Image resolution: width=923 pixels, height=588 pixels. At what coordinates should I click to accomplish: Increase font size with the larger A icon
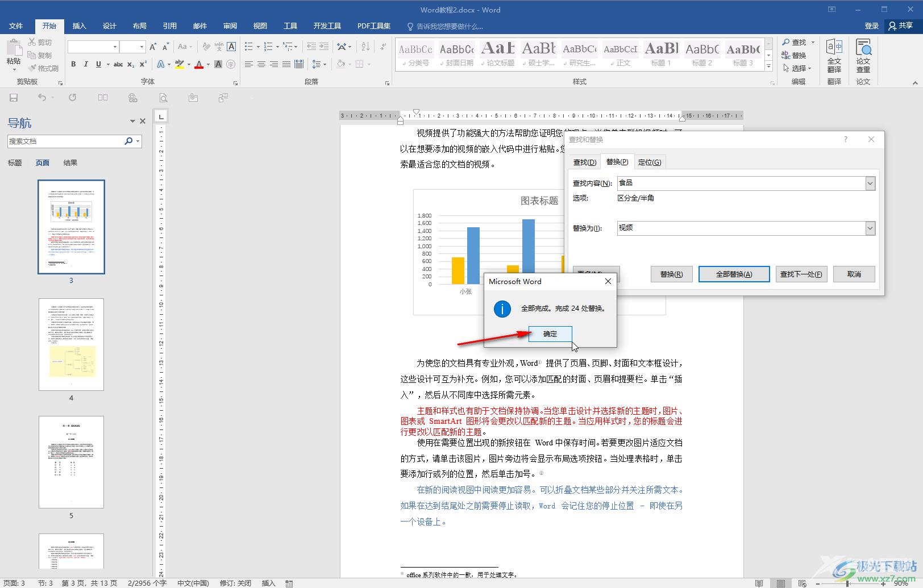(x=153, y=47)
